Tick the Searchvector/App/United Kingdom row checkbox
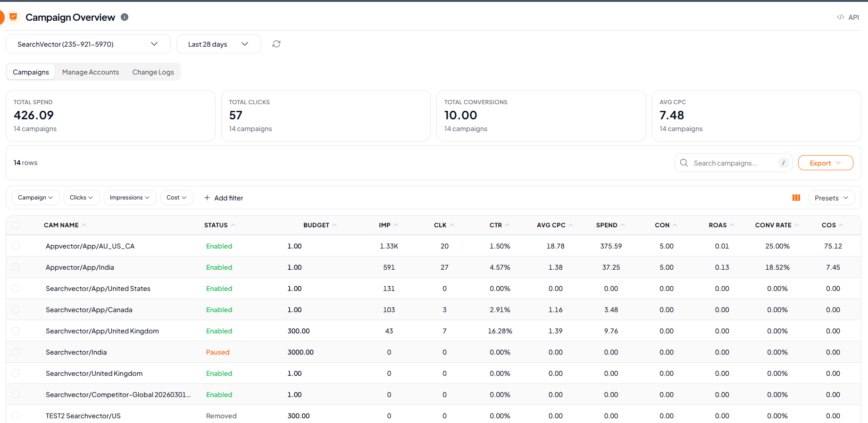 pyautogui.click(x=16, y=331)
